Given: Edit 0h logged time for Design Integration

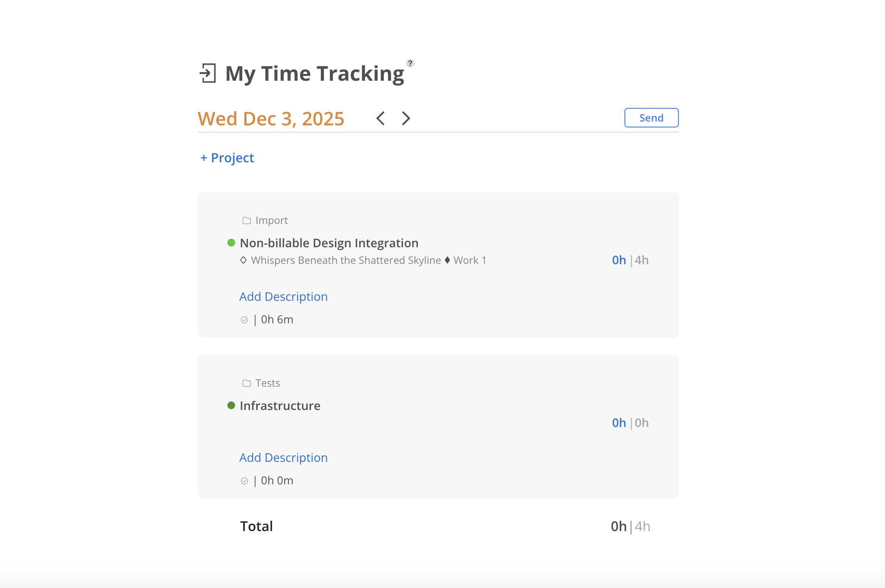Looking at the screenshot, I should point(619,260).
